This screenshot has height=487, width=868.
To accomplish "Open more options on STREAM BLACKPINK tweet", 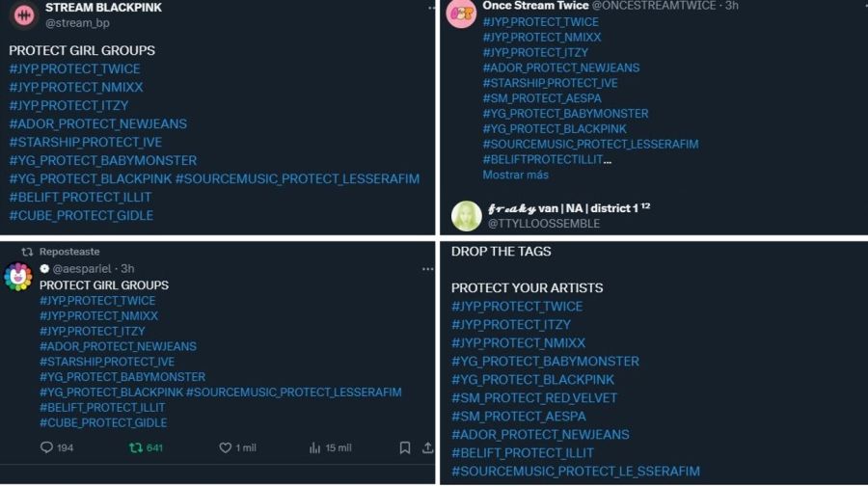I will pyautogui.click(x=431, y=8).
